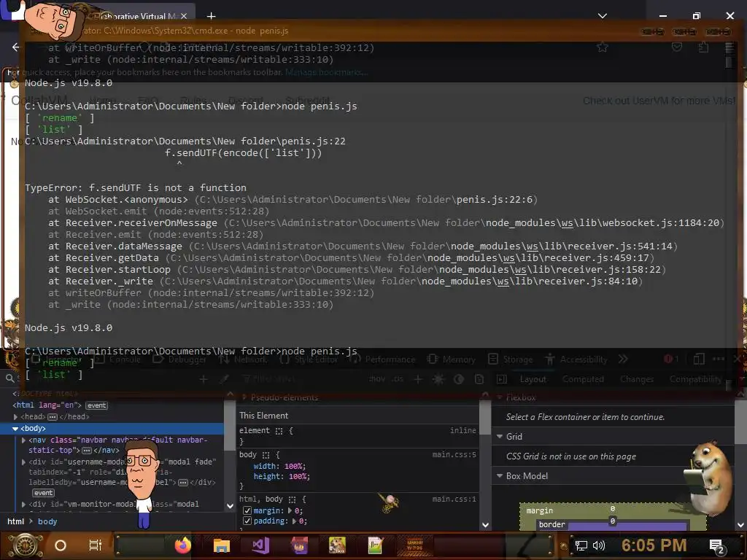Viewport: 747px width, 560px height.
Task: Expand the padding shorthand triangle
Action: click(x=295, y=521)
